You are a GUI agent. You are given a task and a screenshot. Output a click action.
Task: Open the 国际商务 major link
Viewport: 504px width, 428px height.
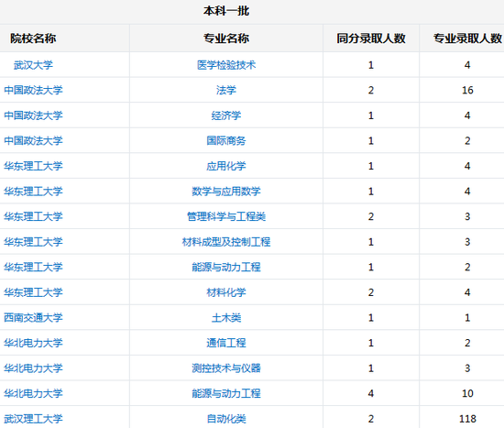[226, 141]
